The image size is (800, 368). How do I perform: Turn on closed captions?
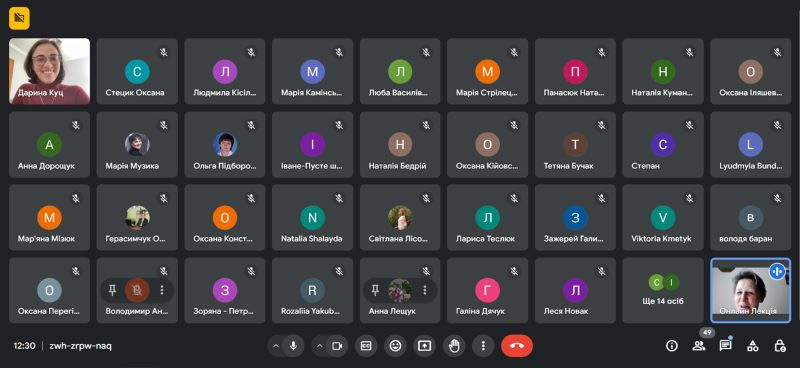[366, 346]
